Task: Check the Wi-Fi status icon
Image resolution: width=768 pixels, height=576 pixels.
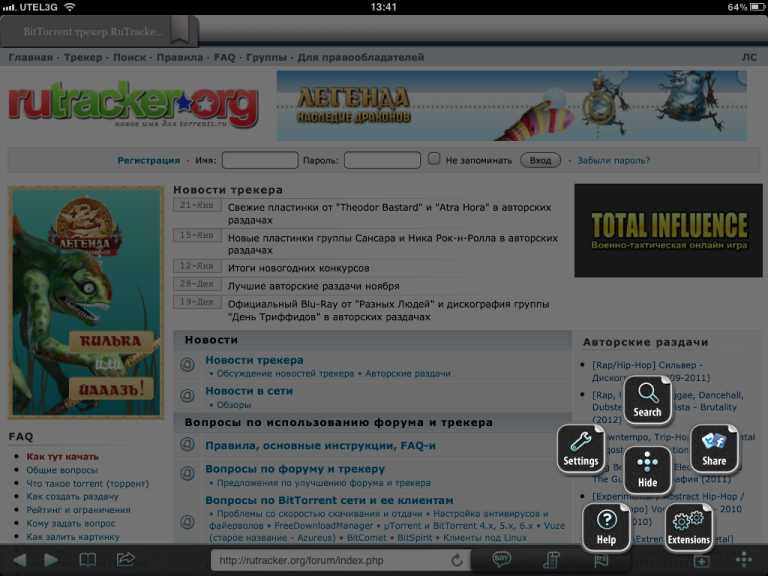Action: [70, 7]
